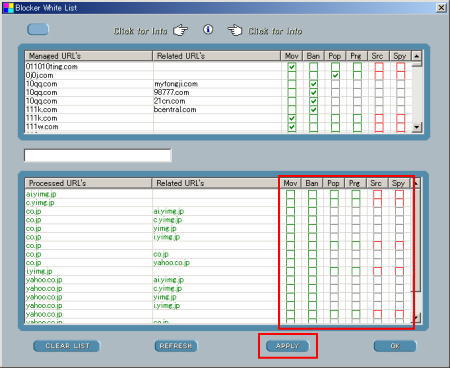This screenshot has width=450, height=368.
Task: Check Spy for 0j0j.com
Action: pyautogui.click(x=401, y=75)
